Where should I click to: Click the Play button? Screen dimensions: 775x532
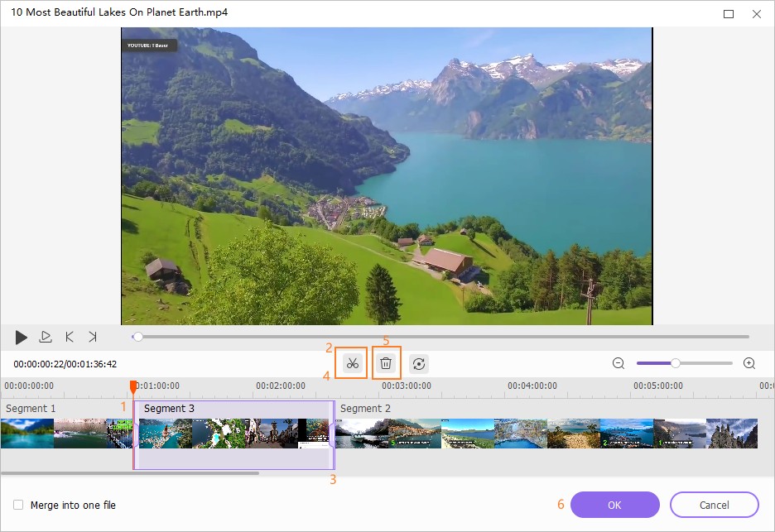tap(22, 337)
